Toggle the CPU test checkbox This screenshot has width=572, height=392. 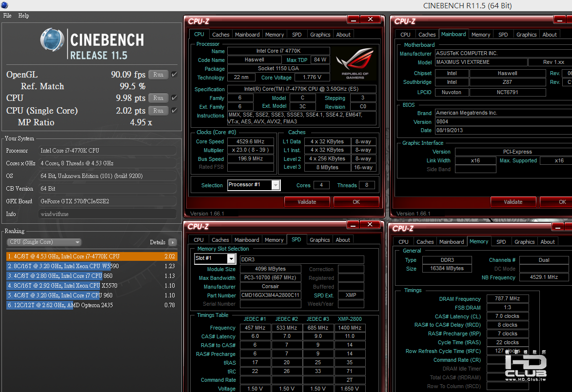click(175, 98)
